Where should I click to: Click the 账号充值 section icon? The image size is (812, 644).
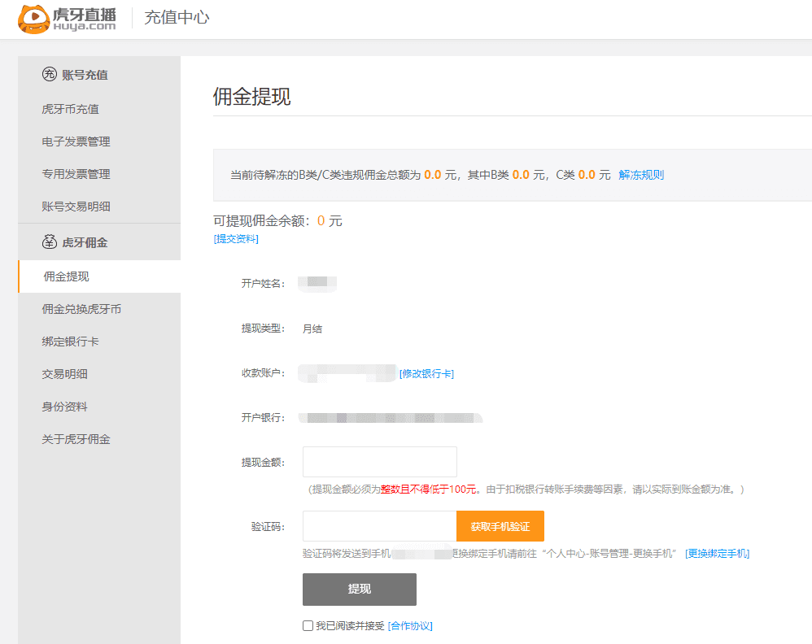coord(50,75)
